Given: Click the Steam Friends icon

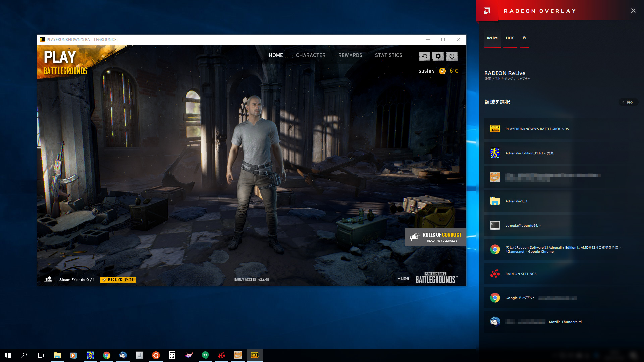Looking at the screenshot, I should pos(48,279).
